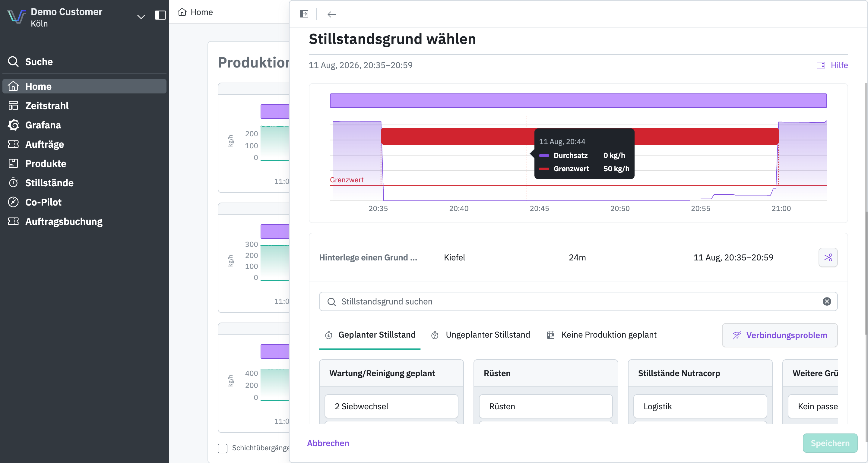The image size is (868, 463).
Task: Go back with the arrow icon
Action: (331, 14)
